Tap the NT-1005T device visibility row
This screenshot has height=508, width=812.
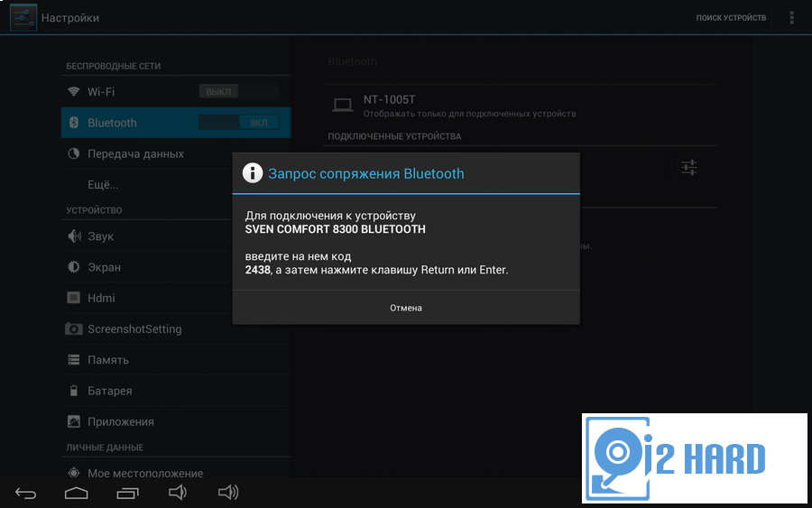tap(520, 106)
